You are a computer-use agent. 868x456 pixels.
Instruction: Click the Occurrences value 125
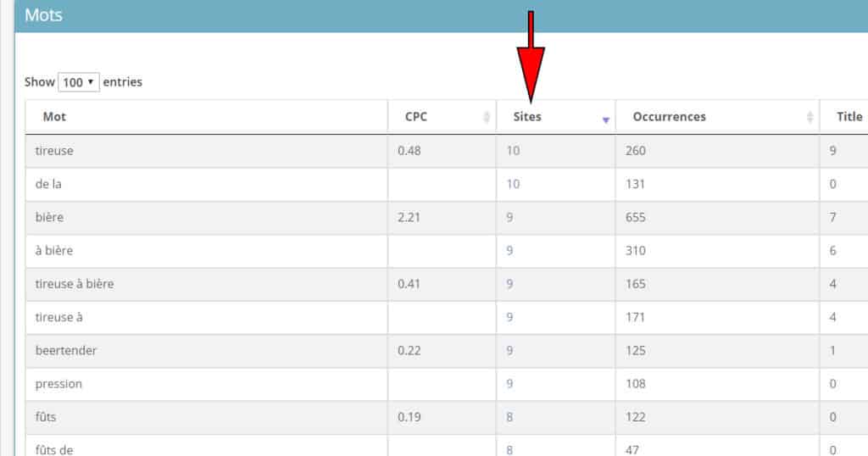[x=636, y=350]
